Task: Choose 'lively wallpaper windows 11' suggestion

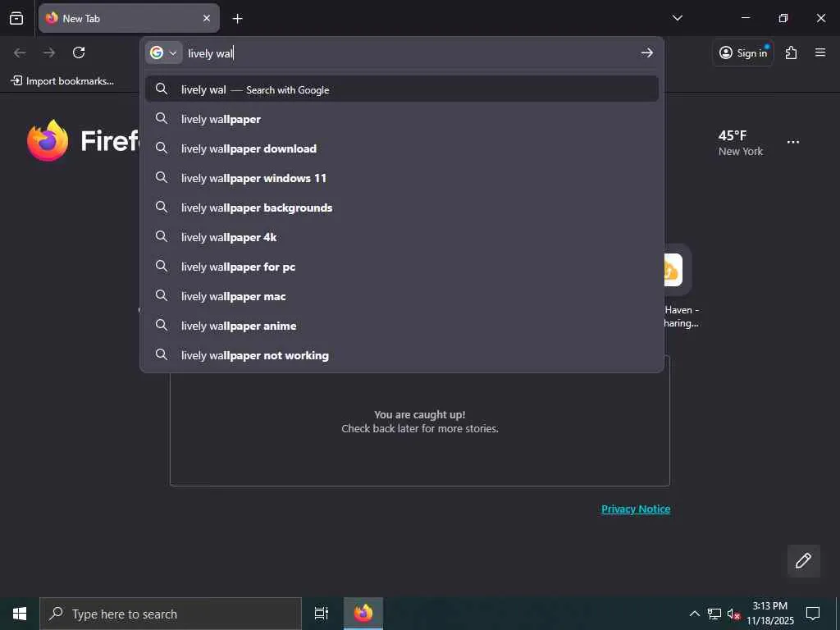Action: [402, 178]
